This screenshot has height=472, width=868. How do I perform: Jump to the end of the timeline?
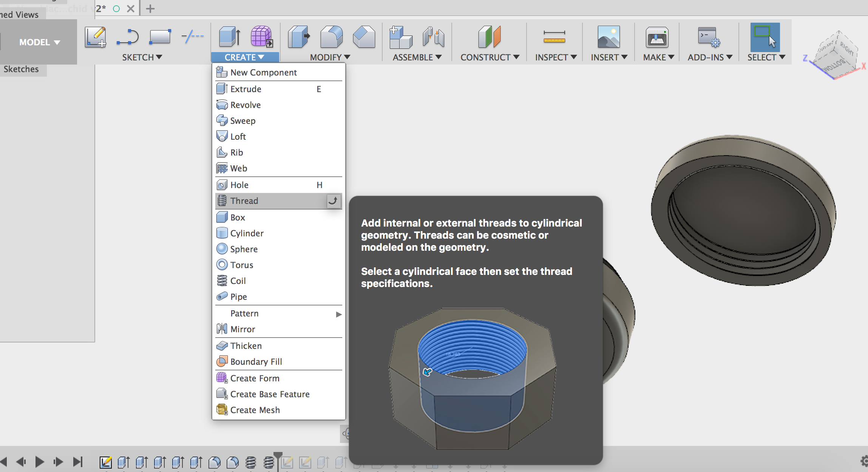tap(78, 461)
